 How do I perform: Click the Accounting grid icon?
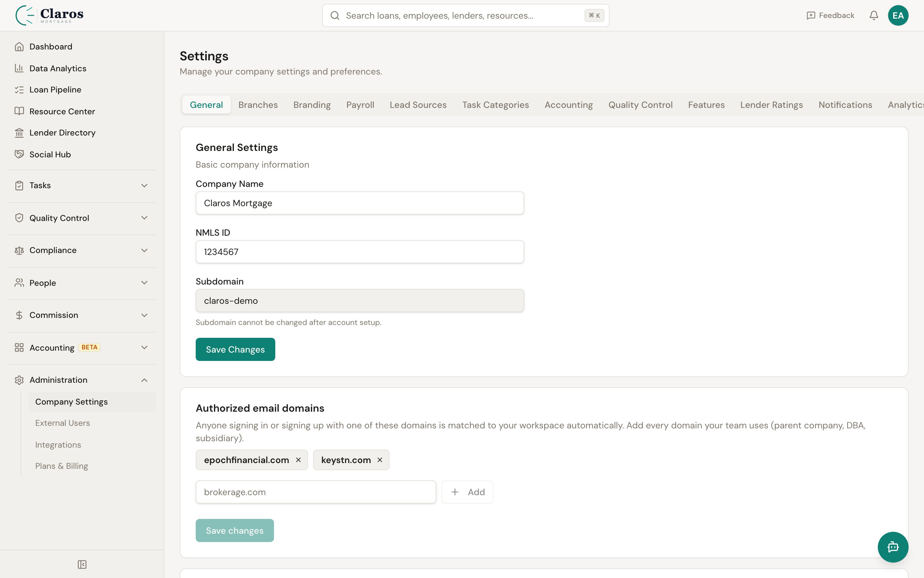(19, 347)
